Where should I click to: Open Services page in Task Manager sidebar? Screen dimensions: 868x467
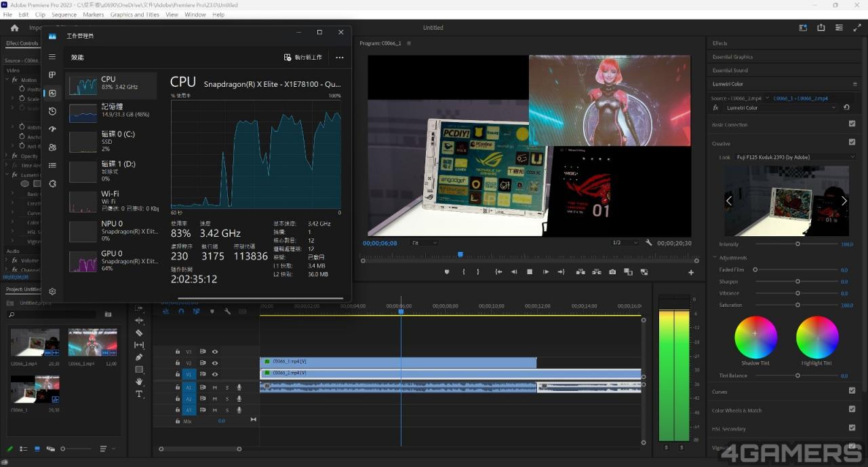(x=52, y=183)
